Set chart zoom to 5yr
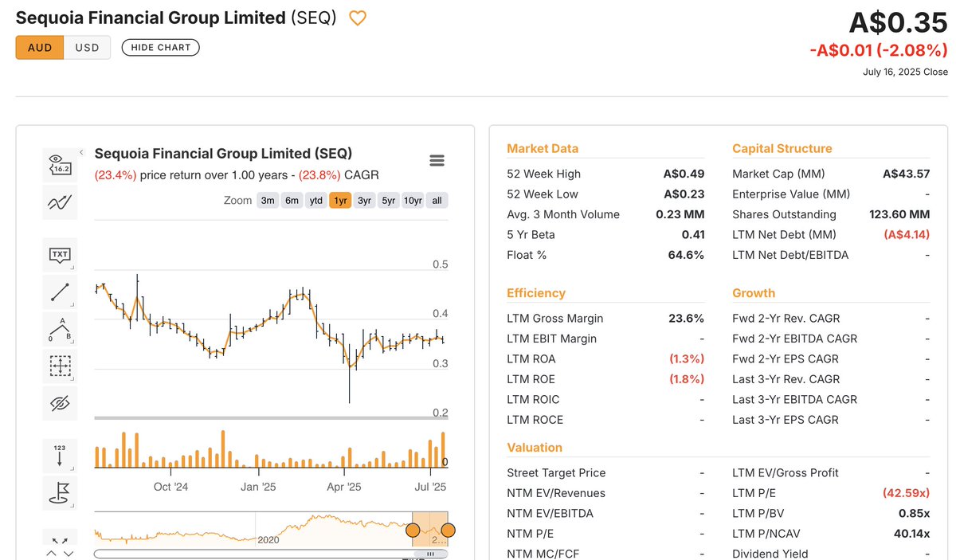Viewport: 956px width, 560px height. coord(388,201)
